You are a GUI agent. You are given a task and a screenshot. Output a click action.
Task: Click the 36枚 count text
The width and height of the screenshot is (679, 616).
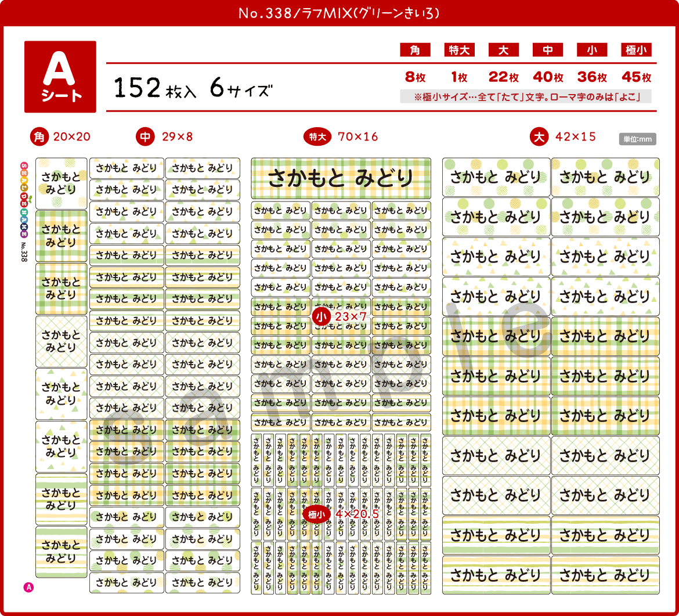(x=592, y=77)
